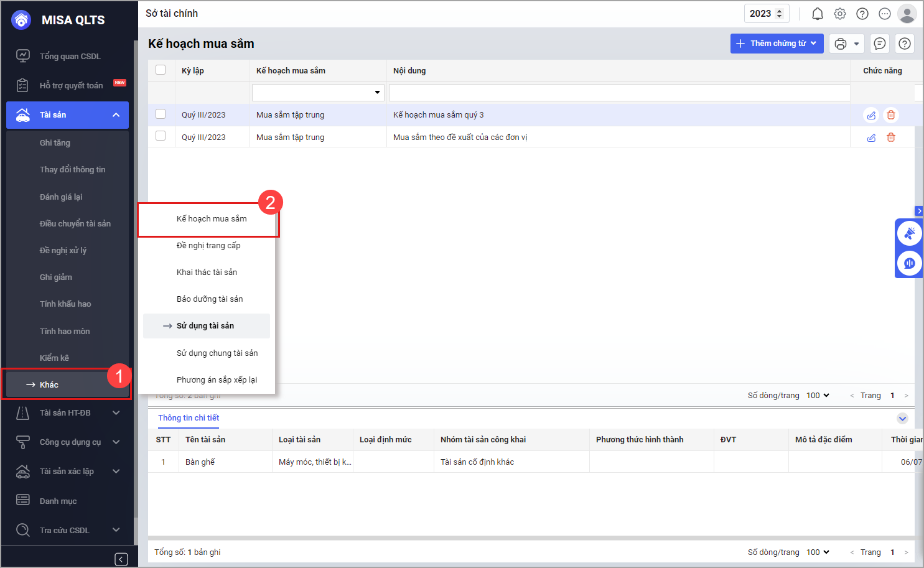924x568 pixels.
Task: Select checkbox for the second Quý III/2023 row
Action: pos(161,136)
